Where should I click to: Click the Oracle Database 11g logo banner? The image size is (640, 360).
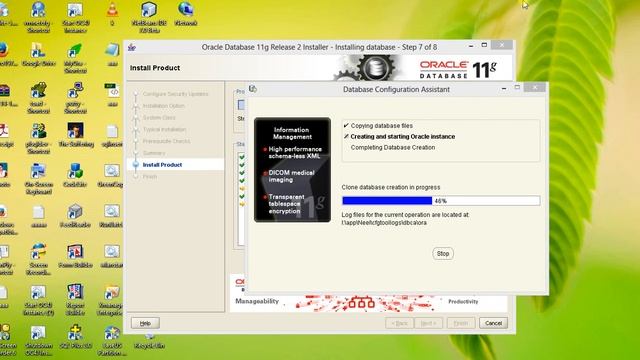[x=458, y=69]
